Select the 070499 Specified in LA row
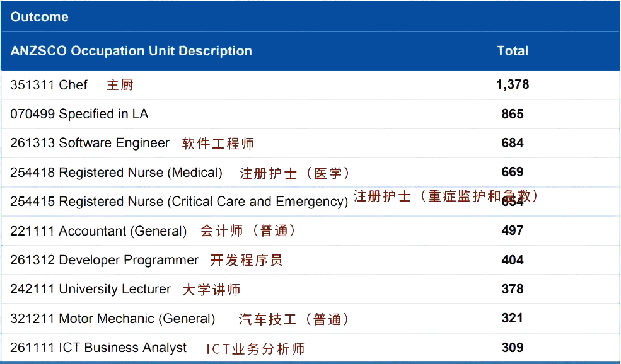621x364 pixels. [x=79, y=114]
